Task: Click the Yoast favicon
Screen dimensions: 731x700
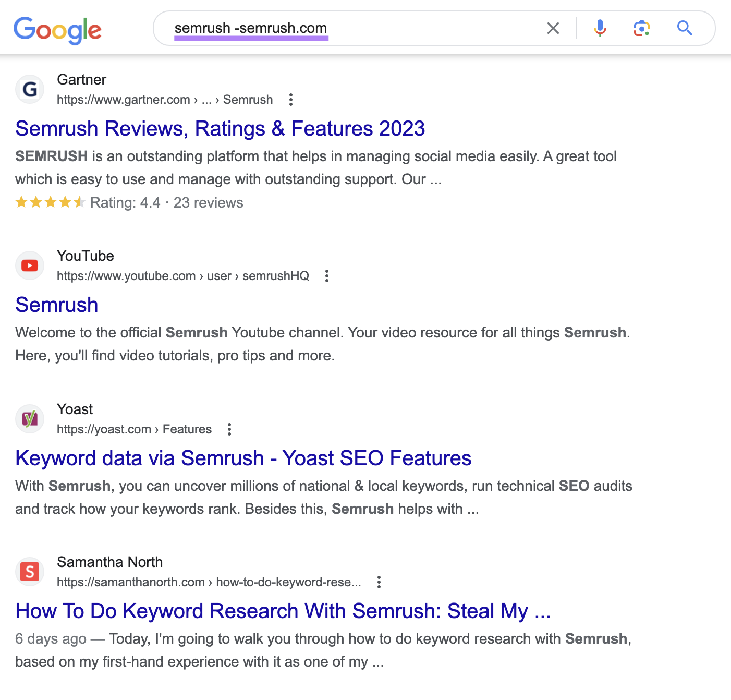Action: [x=30, y=419]
